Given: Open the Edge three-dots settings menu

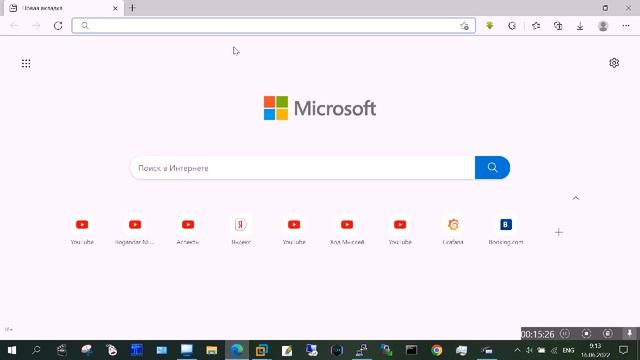Looking at the screenshot, I should pos(626,26).
